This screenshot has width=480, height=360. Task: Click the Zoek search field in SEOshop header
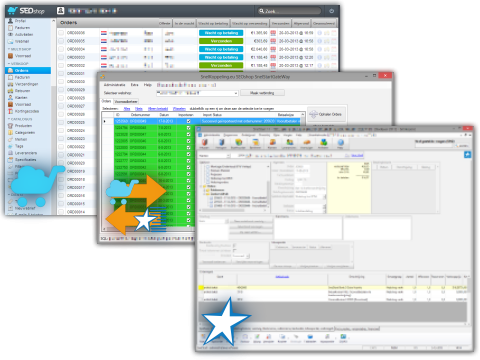click(289, 11)
